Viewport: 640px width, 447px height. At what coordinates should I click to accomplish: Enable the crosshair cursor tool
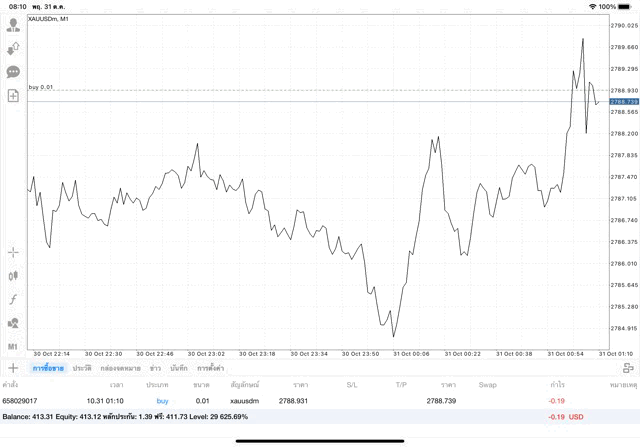13,253
